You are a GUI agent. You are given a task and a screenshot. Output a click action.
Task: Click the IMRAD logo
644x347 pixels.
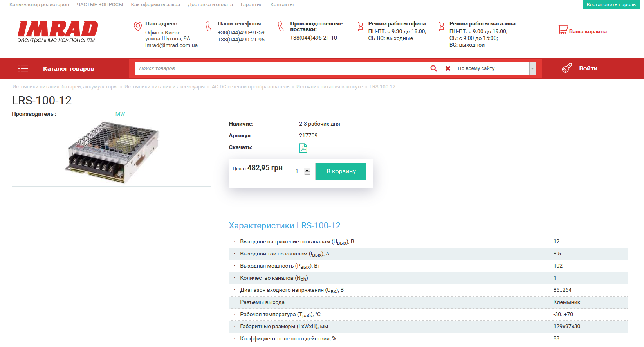[58, 32]
